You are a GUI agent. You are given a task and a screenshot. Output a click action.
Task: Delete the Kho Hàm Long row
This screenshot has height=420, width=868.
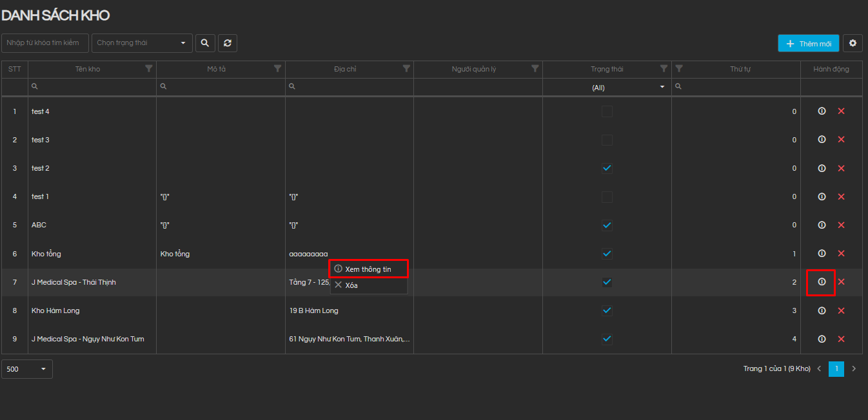click(841, 310)
